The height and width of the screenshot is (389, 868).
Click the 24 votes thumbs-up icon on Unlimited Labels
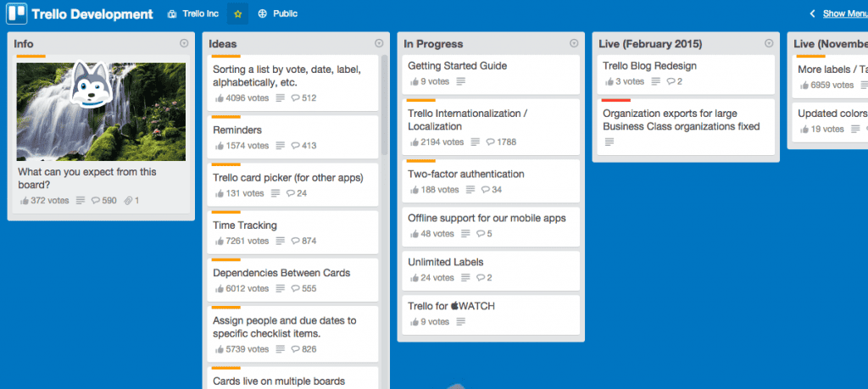coord(414,278)
